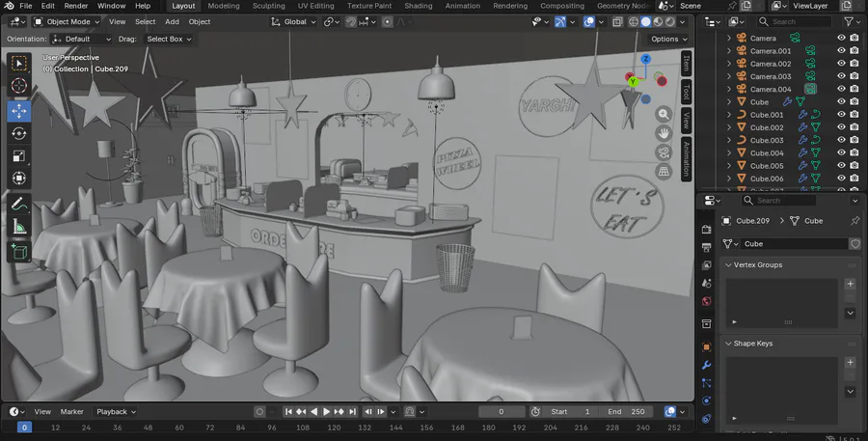Toggle snapping magnet in header
This screenshot has height=441, width=868.
click(x=351, y=21)
